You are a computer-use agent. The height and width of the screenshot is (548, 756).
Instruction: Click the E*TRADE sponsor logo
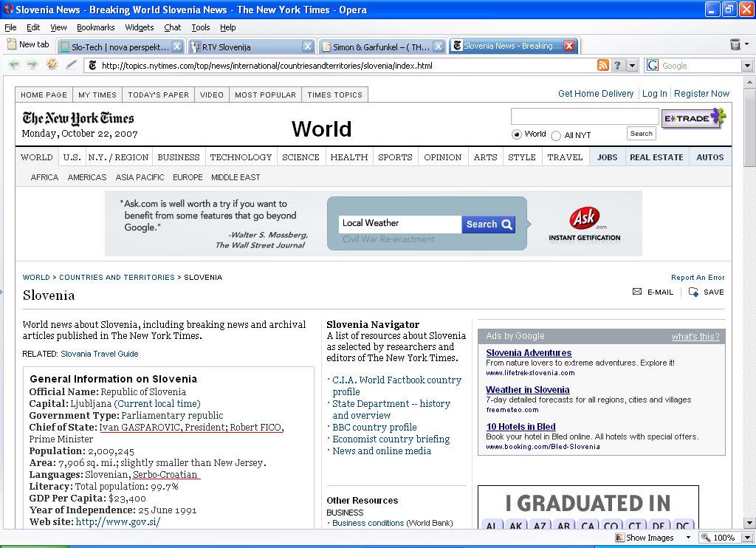[693, 118]
